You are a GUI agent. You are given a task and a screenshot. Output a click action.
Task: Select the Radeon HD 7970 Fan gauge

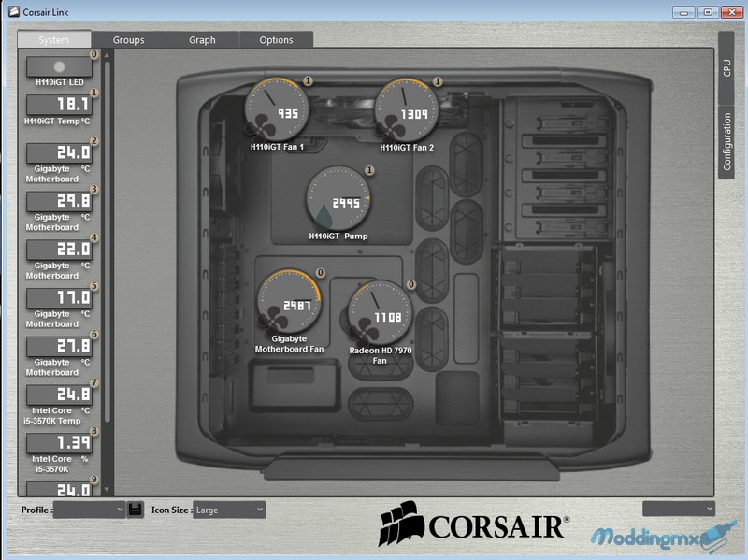(x=380, y=313)
